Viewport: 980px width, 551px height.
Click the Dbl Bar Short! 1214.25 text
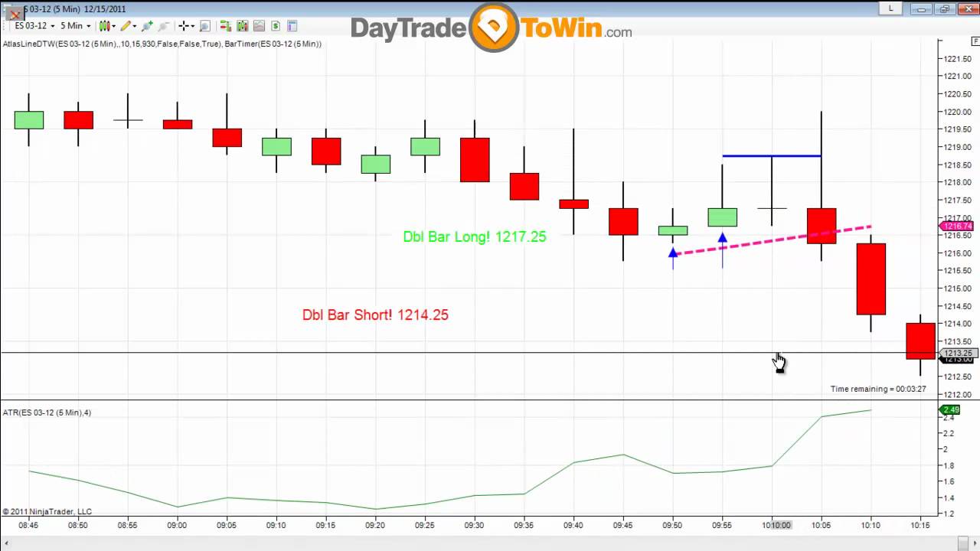[x=375, y=315]
